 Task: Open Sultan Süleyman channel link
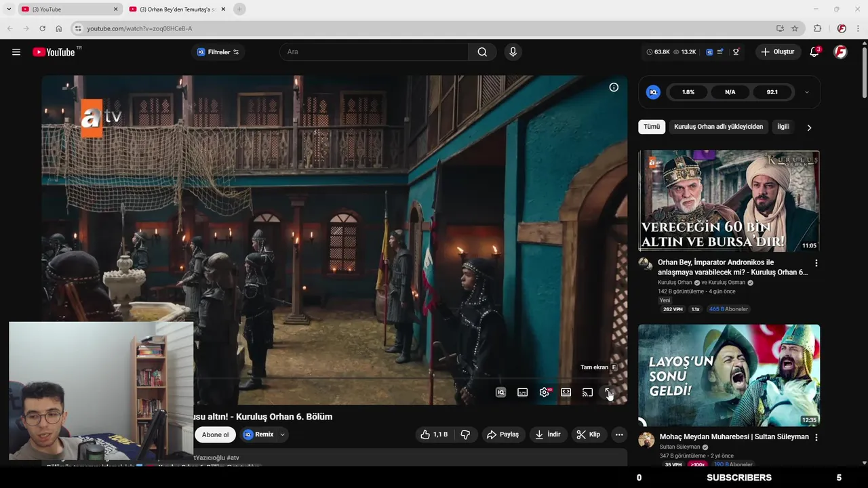click(679, 447)
